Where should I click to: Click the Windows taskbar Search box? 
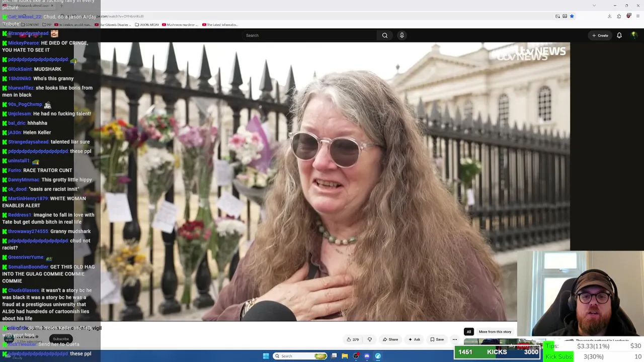(x=300, y=356)
